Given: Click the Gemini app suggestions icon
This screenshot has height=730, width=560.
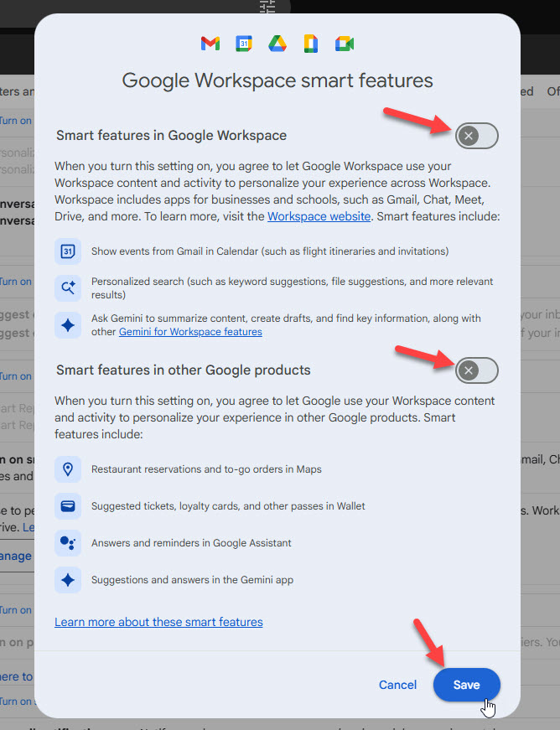Looking at the screenshot, I should [x=68, y=580].
